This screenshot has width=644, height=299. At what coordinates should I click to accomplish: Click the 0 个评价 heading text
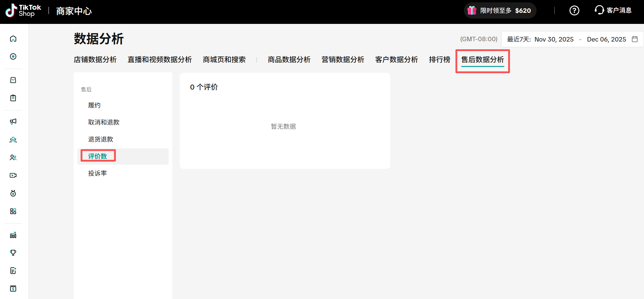coord(204,87)
